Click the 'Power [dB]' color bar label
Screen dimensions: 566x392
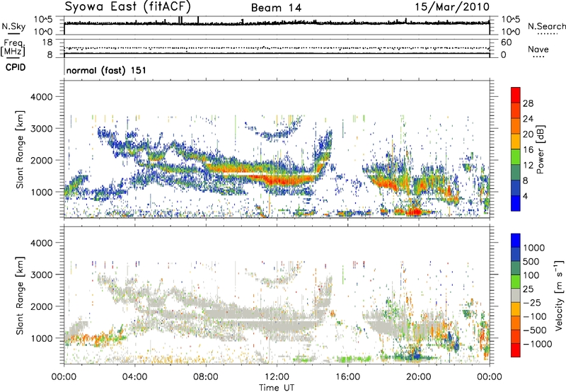pos(540,149)
